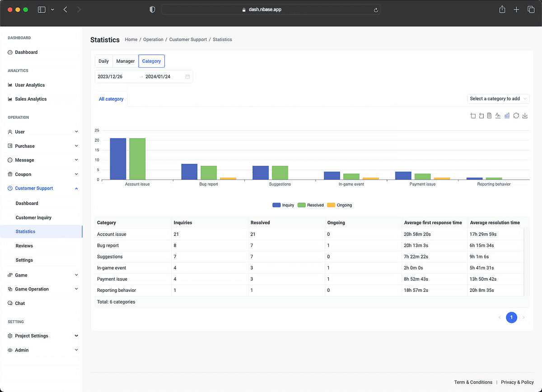Click the chart zoom reset icon
Screen dimensions: 542x392
tap(481, 116)
